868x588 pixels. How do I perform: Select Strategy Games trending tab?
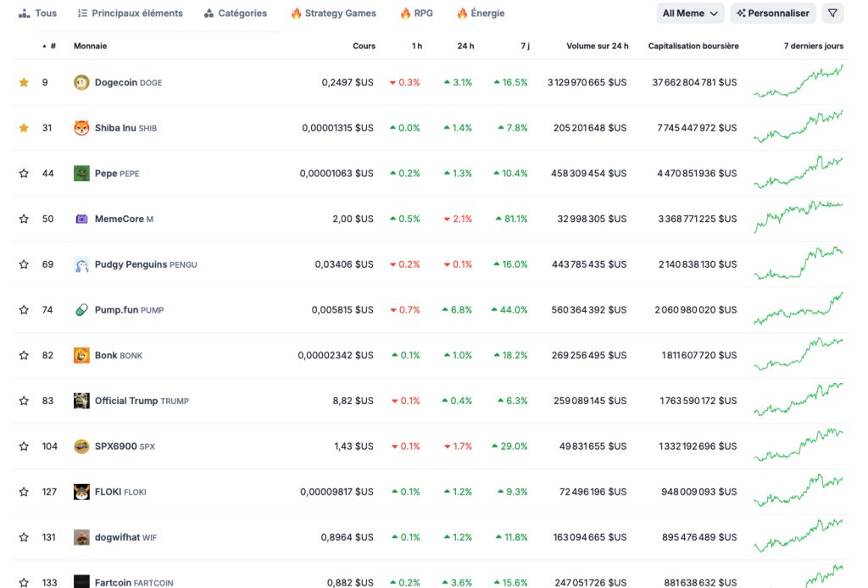pyautogui.click(x=333, y=14)
